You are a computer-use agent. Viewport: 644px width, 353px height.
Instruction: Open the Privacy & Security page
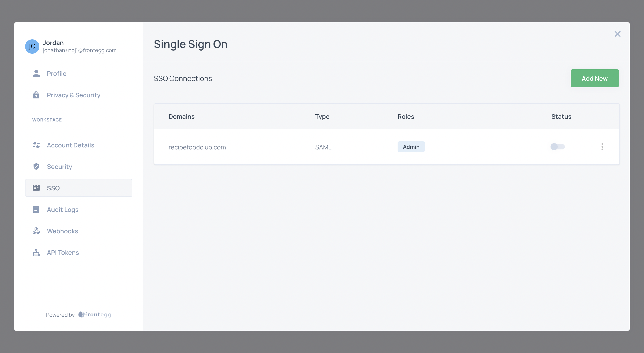pyautogui.click(x=74, y=95)
